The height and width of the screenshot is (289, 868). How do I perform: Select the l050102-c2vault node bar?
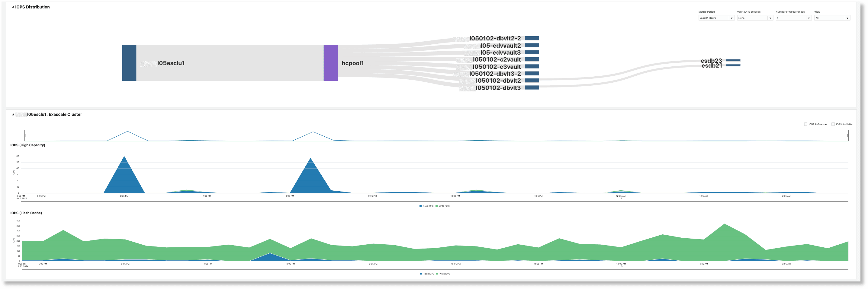tap(533, 59)
